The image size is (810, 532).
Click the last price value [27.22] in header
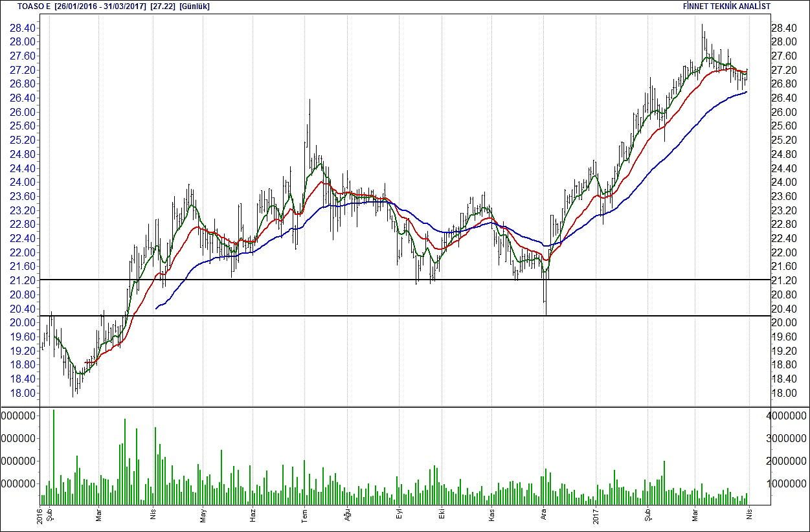click(161, 6)
